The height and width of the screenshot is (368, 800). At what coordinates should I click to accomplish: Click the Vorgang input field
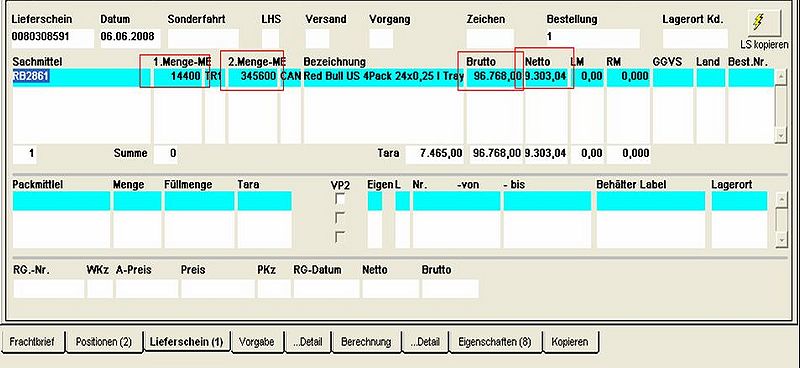(381, 38)
